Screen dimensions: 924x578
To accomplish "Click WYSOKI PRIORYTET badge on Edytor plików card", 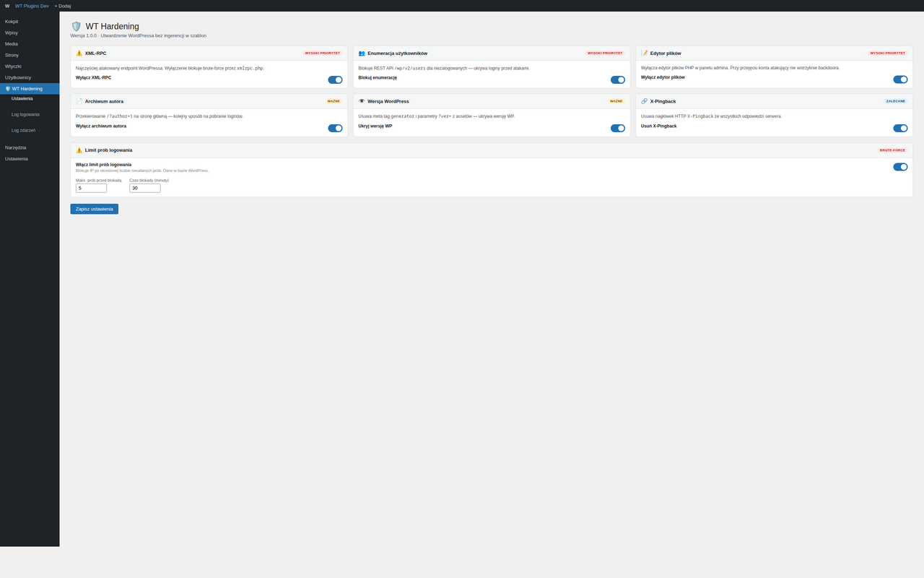I will (x=887, y=53).
